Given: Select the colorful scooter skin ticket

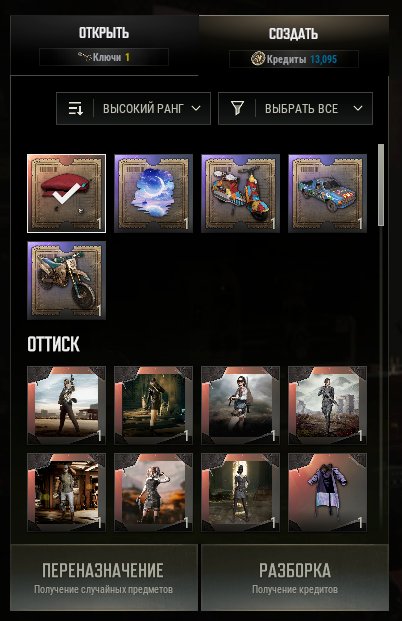Looking at the screenshot, I should point(241,193).
